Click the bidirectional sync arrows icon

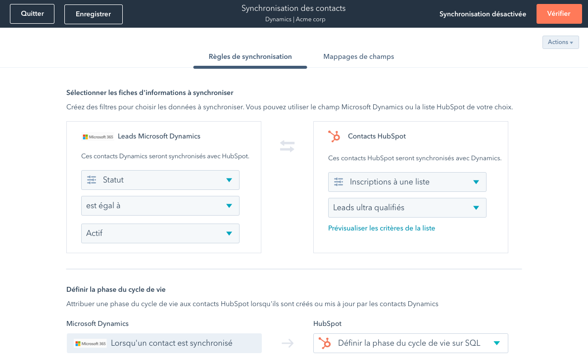tap(287, 146)
